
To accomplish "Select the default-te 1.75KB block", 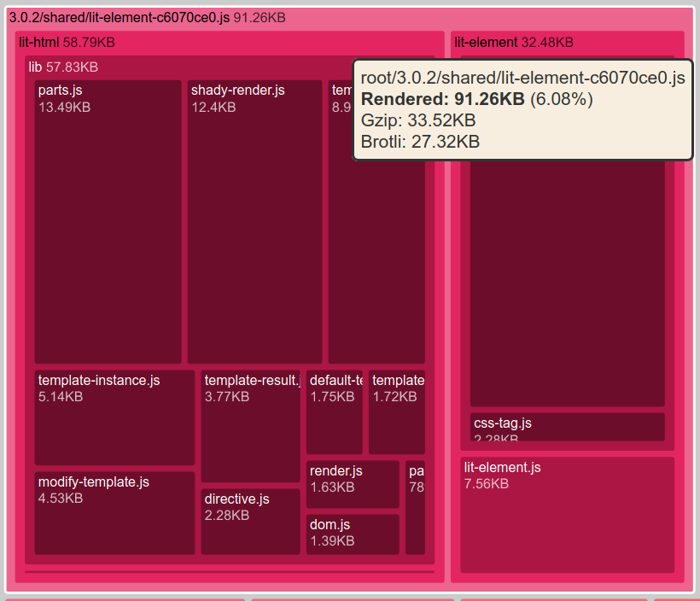I will [335, 412].
